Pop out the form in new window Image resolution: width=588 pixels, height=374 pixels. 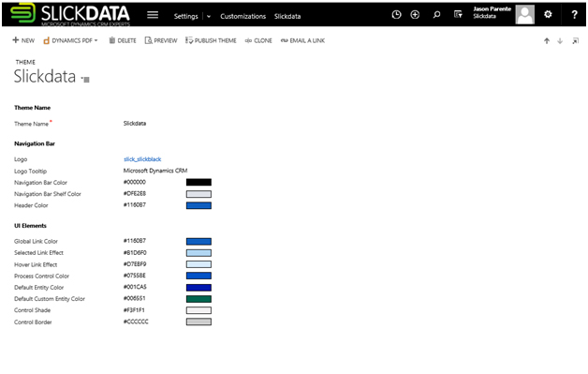click(575, 41)
